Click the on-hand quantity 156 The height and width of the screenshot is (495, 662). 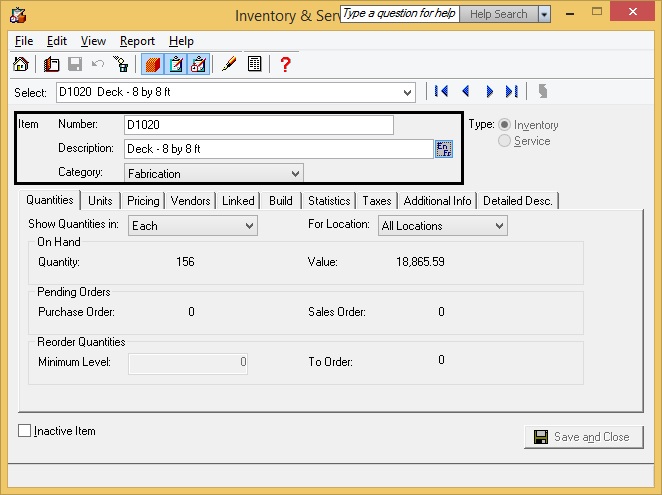[185, 262]
